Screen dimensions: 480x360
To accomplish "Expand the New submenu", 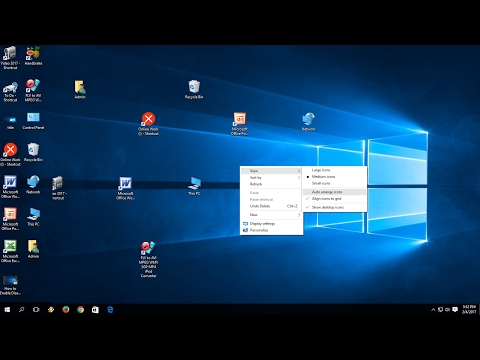I will tap(271, 215).
